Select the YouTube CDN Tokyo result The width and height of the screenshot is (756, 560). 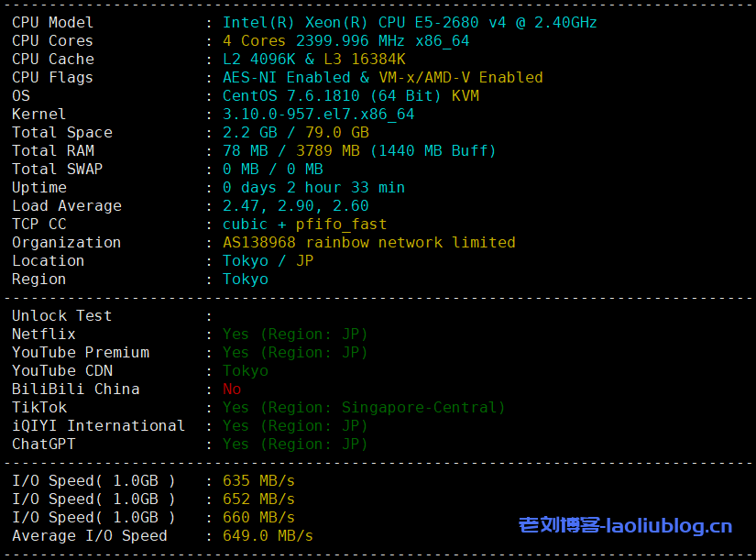245,370
